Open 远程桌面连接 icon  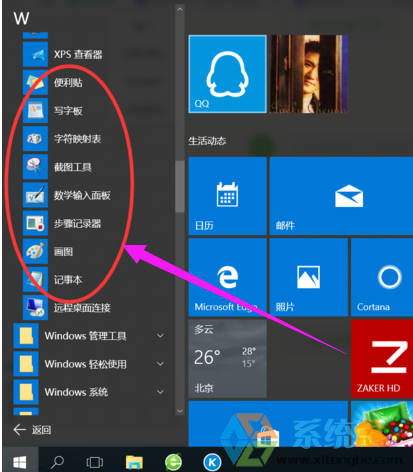35,307
